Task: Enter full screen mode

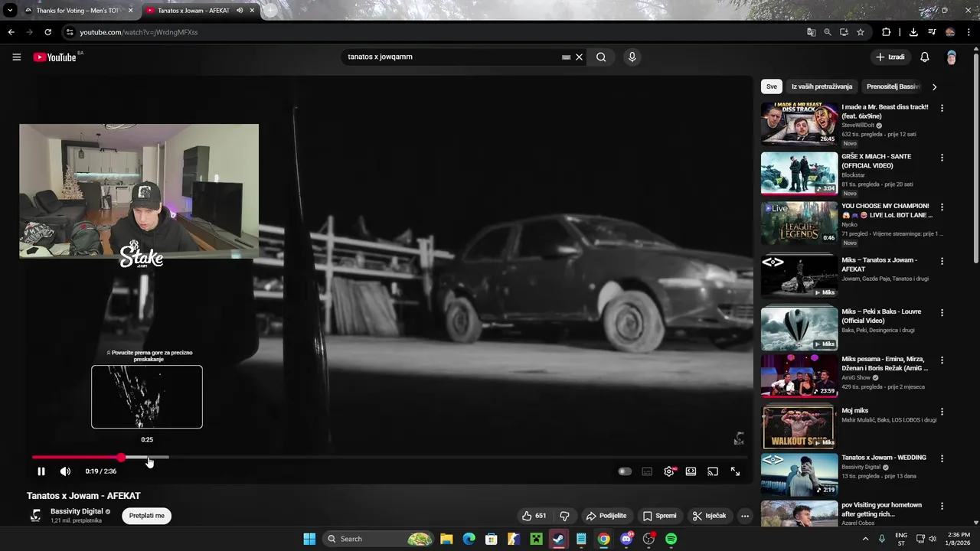Action: [x=735, y=471]
